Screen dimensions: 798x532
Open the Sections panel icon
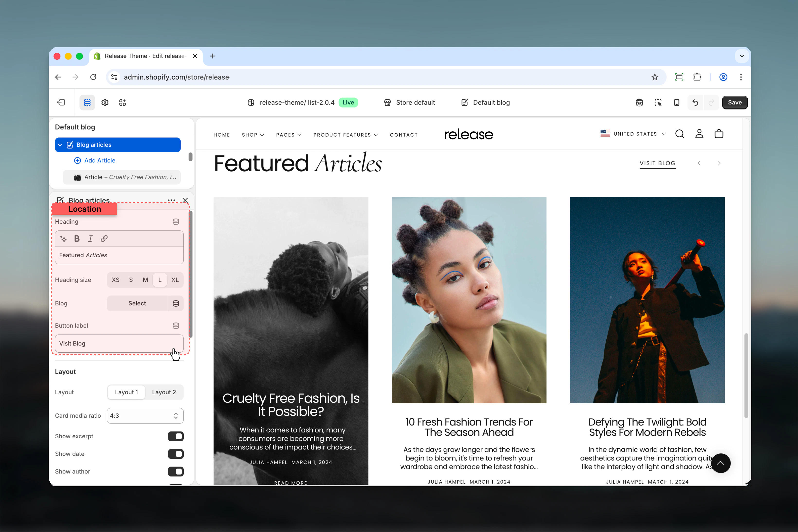(x=87, y=102)
